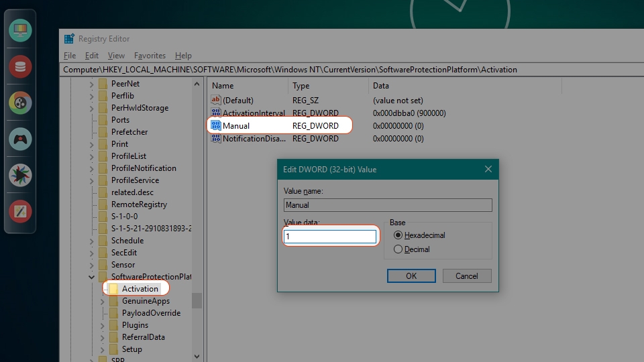Select the ProfileService tree key
Screen dimensions: 644x362
point(135,180)
